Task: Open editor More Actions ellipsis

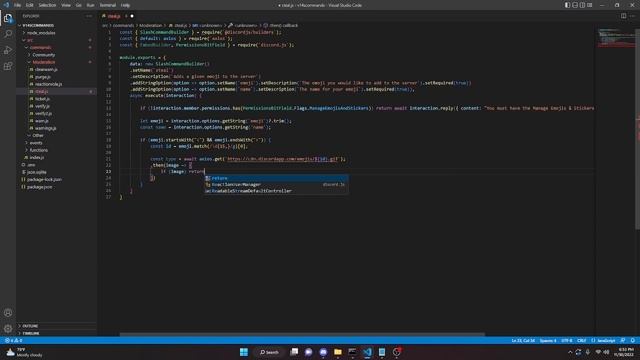Action: [632, 16]
